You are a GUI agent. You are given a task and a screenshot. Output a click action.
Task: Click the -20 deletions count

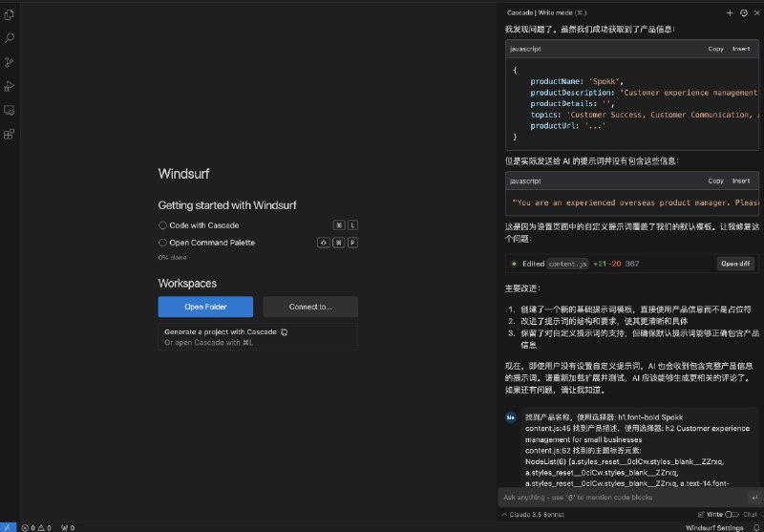pyautogui.click(x=615, y=264)
